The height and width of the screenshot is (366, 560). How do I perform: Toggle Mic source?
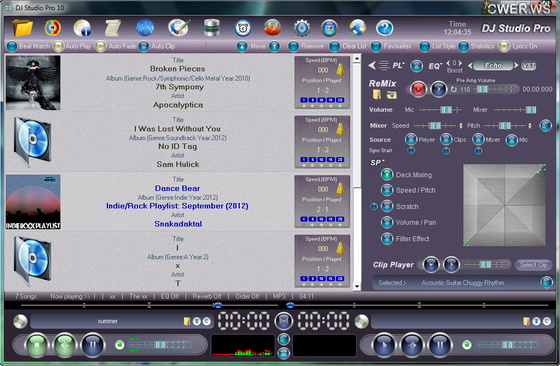(x=511, y=140)
